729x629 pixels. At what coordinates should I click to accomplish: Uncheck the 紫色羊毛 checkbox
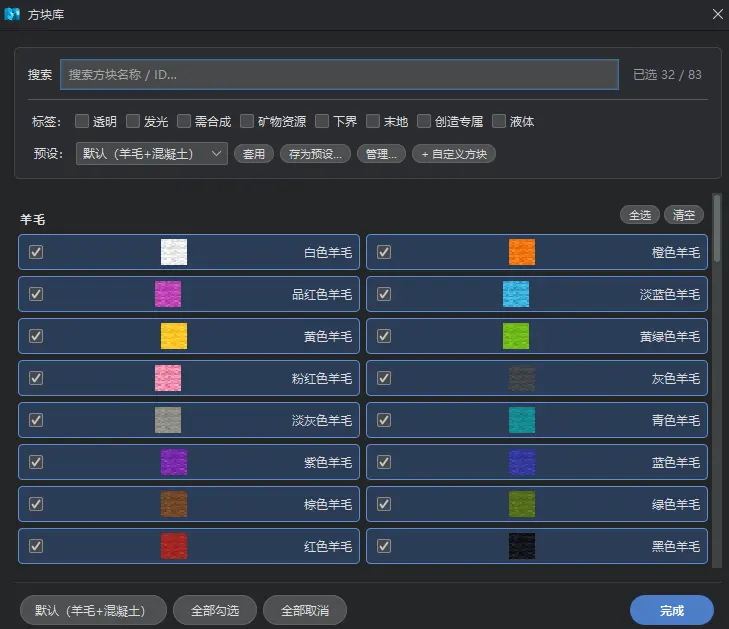click(x=36, y=462)
